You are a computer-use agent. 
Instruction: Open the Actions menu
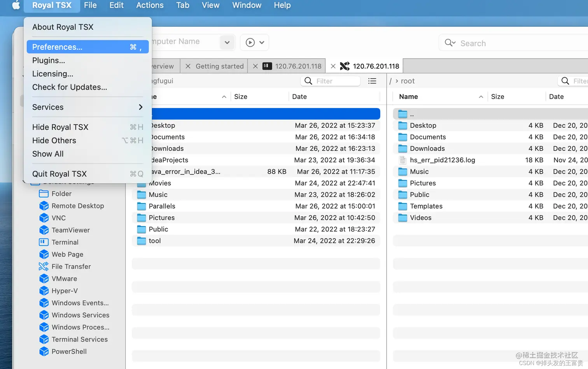click(150, 5)
